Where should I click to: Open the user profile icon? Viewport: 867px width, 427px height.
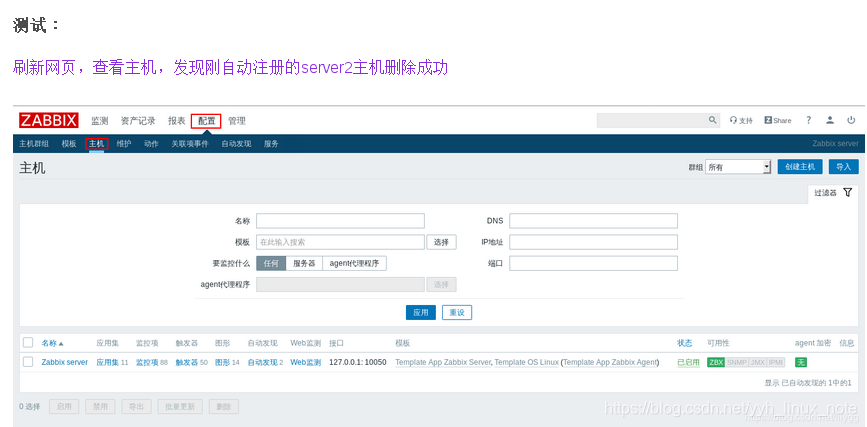830,120
